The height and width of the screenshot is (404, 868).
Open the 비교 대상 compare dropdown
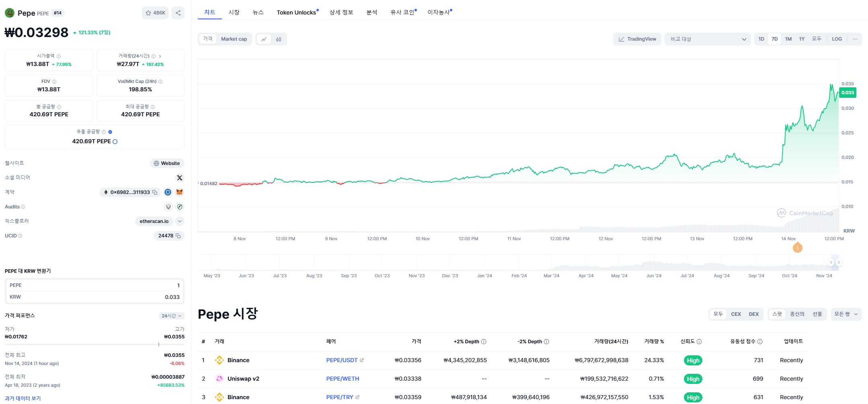click(708, 39)
